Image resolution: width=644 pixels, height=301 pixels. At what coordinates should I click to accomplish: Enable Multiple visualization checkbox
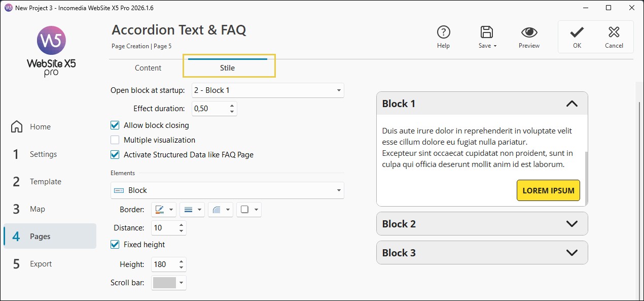[115, 140]
